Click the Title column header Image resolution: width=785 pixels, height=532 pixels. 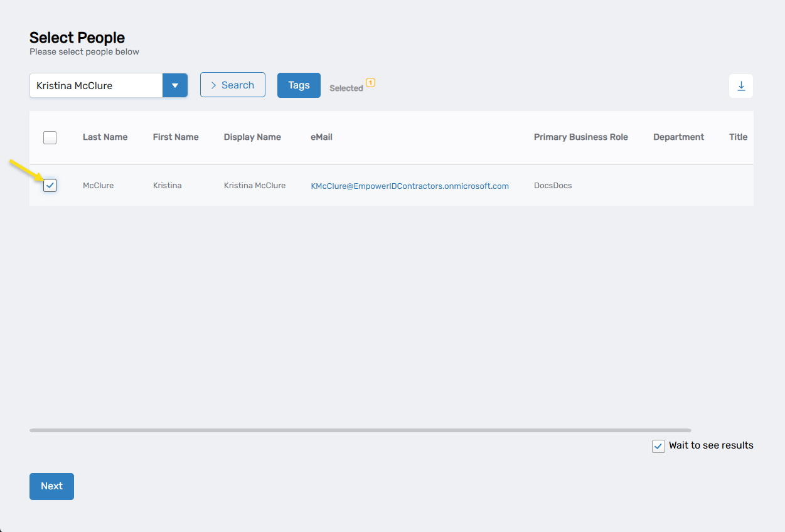pyautogui.click(x=738, y=137)
